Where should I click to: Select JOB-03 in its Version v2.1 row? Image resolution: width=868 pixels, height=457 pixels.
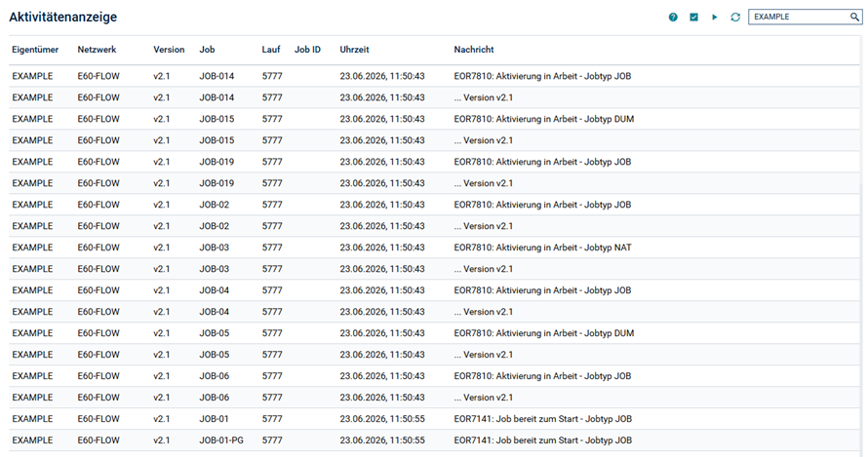point(215,270)
